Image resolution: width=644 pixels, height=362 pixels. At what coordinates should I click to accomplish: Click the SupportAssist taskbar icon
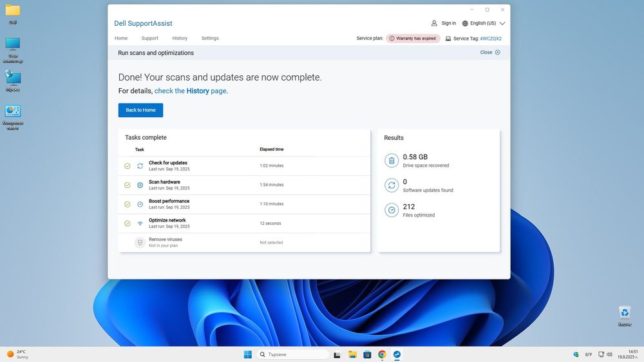point(397,354)
